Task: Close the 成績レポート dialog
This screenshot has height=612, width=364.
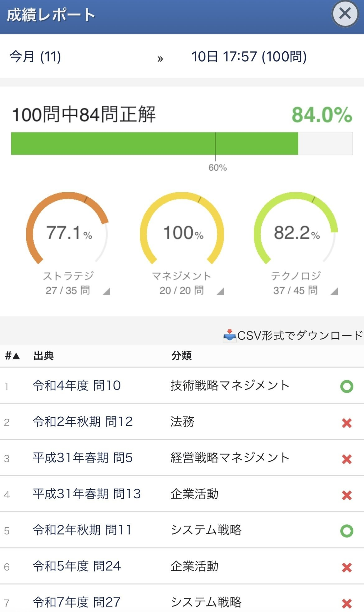Action: (345, 14)
